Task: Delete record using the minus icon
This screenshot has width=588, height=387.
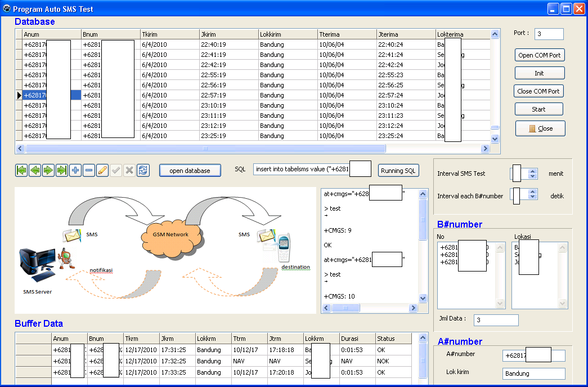Action: click(x=89, y=170)
